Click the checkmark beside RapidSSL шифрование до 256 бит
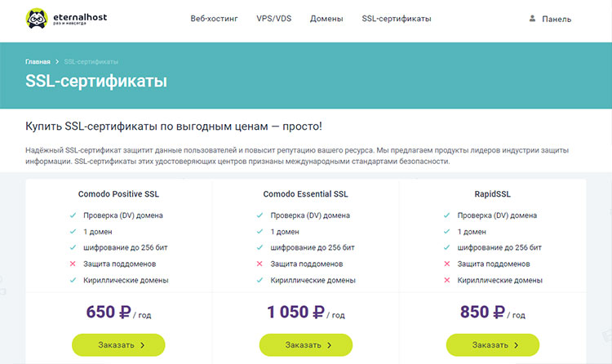The width and height of the screenshot is (612, 364). point(446,248)
